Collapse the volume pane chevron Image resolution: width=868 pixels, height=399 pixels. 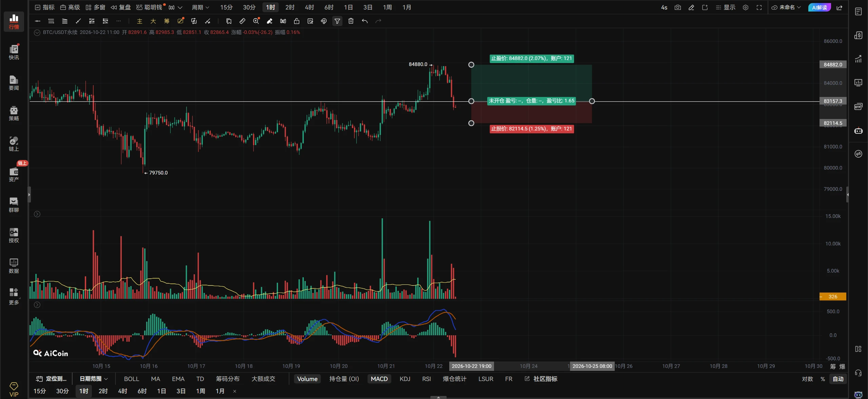[x=37, y=214]
